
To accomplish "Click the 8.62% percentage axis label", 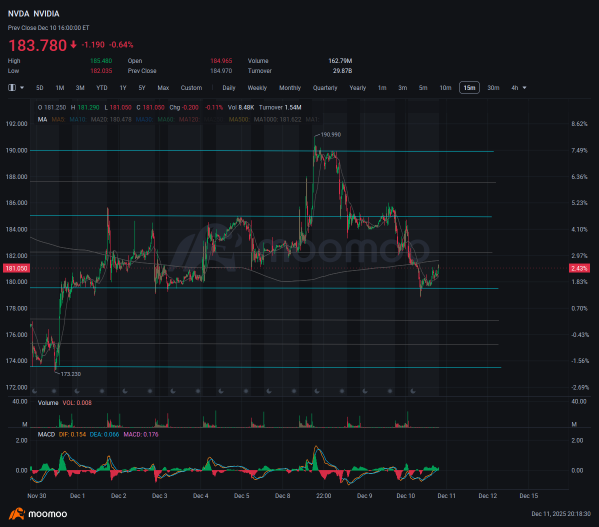I will [579, 124].
